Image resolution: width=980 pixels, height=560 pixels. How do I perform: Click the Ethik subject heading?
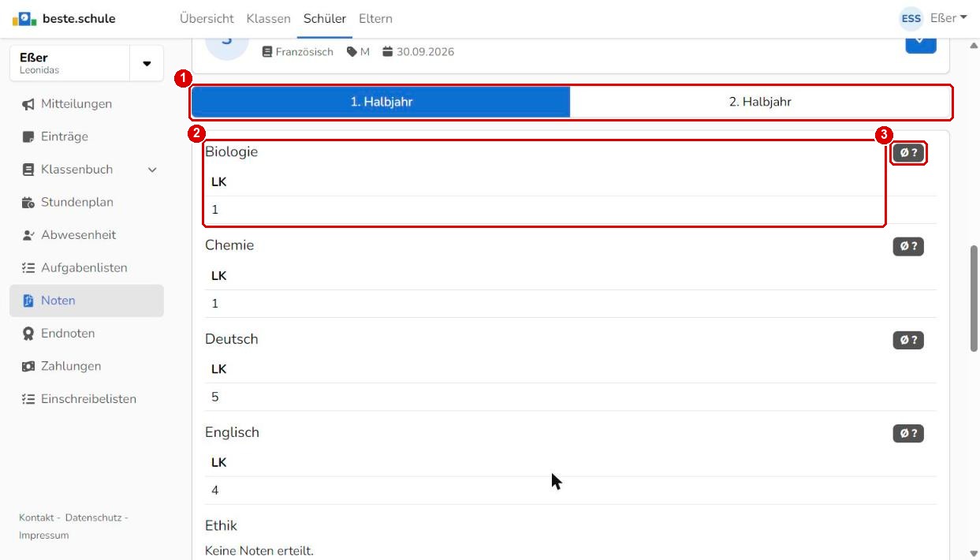[221, 525]
